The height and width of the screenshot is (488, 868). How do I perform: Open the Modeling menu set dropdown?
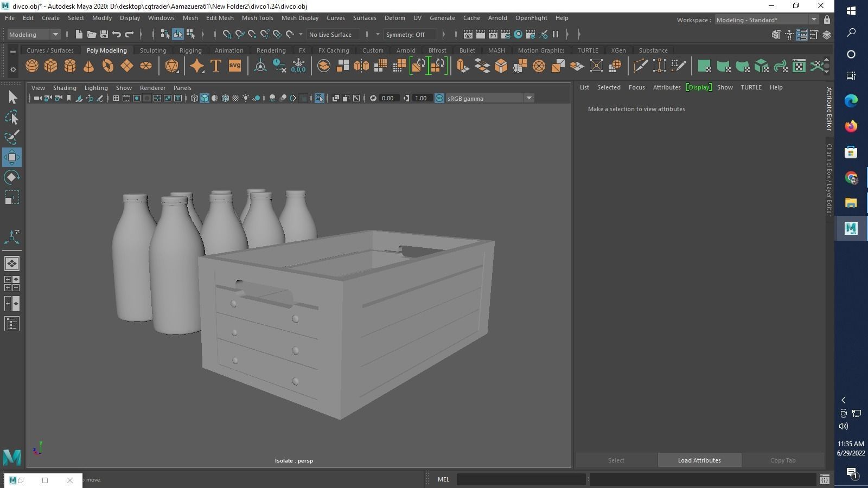click(34, 35)
